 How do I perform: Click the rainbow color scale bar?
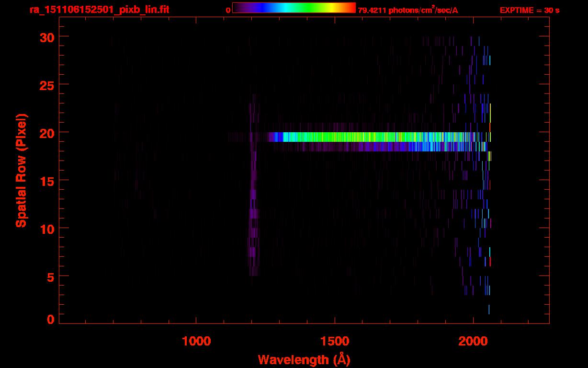pyautogui.click(x=294, y=8)
